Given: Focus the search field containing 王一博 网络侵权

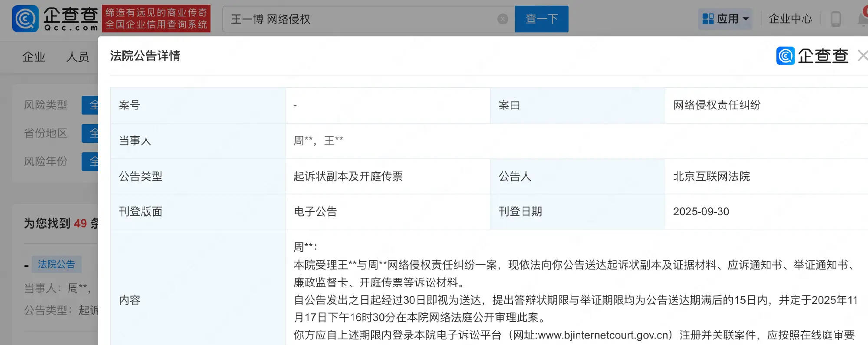Looking at the screenshot, I should [x=360, y=19].
